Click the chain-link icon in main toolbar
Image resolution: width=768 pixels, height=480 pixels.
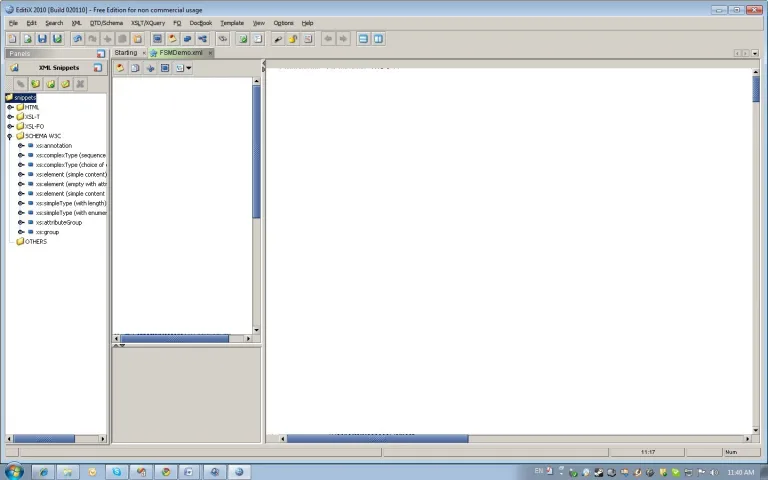223,39
